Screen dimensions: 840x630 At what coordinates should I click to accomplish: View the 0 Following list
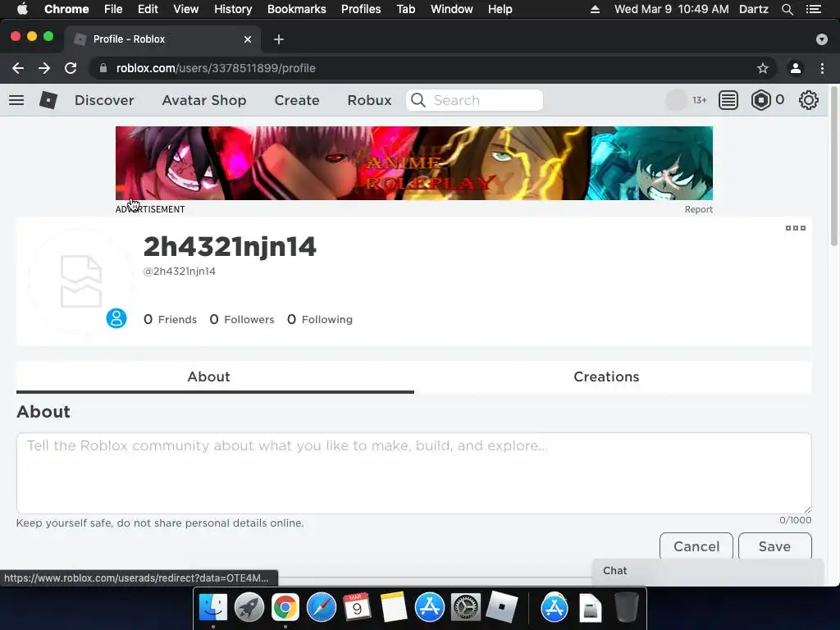tap(320, 319)
